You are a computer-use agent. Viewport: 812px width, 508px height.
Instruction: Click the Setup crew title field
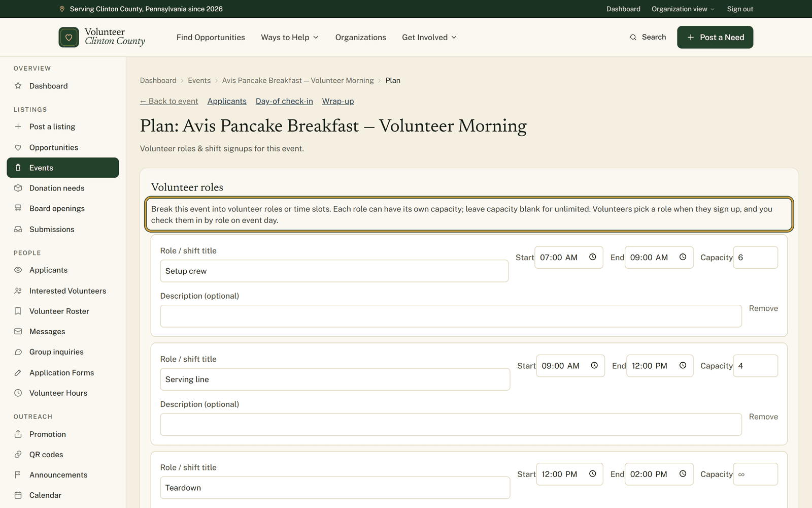[334, 271]
